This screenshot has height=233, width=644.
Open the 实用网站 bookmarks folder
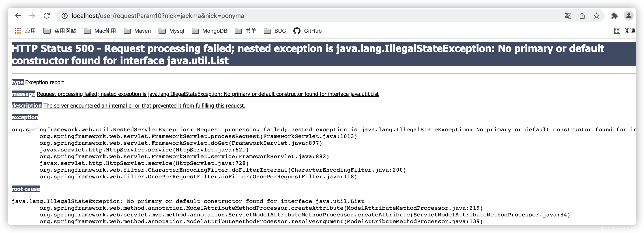coord(60,30)
